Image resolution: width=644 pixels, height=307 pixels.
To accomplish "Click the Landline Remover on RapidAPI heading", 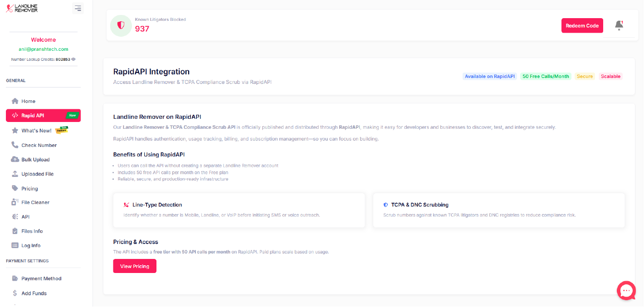I will point(157,117).
